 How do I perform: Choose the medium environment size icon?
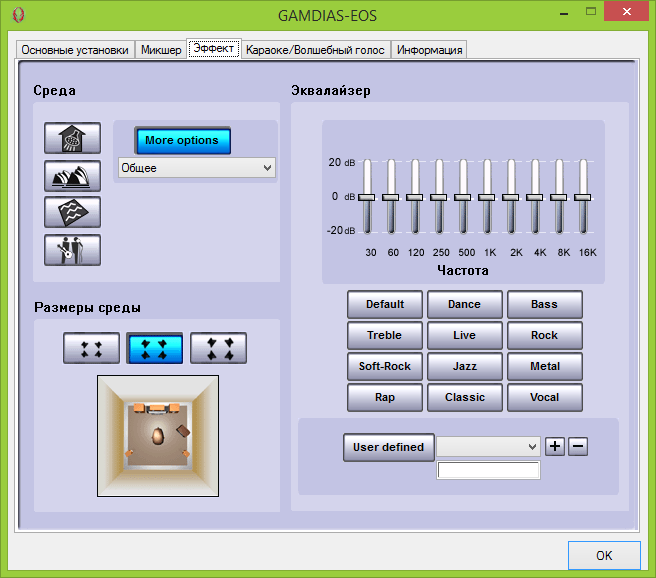coord(155,348)
